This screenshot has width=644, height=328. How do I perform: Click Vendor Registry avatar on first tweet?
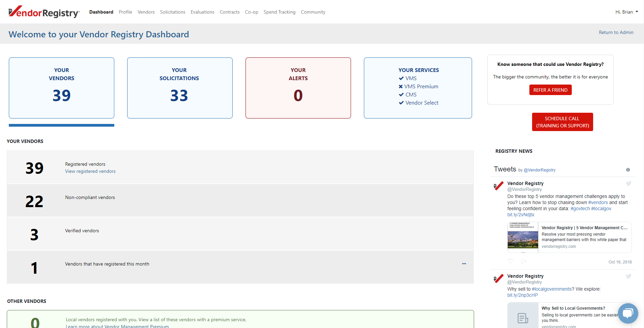tap(499, 186)
